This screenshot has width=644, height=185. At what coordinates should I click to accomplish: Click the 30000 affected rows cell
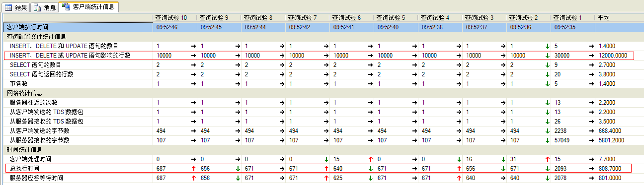coord(572,56)
